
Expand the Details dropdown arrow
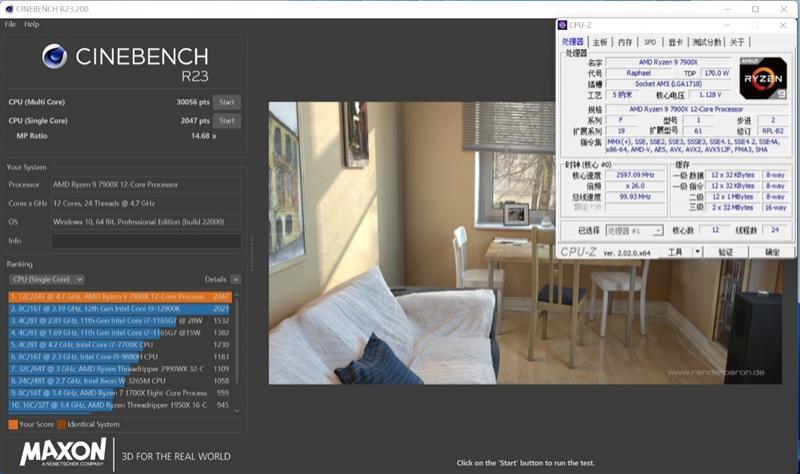pyautogui.click(x=235, y=279)
